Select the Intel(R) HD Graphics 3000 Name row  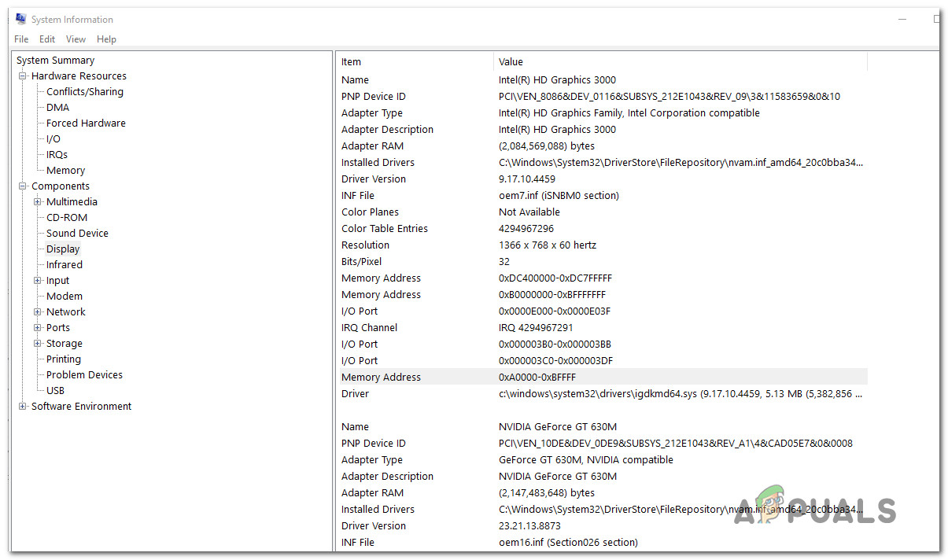click(x=602, y=80)
